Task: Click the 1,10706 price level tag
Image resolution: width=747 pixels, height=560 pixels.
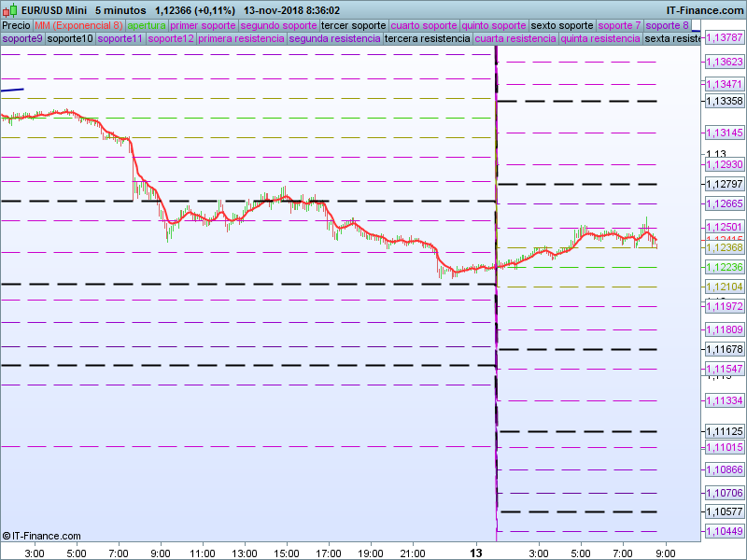Action: click(725, 493)
